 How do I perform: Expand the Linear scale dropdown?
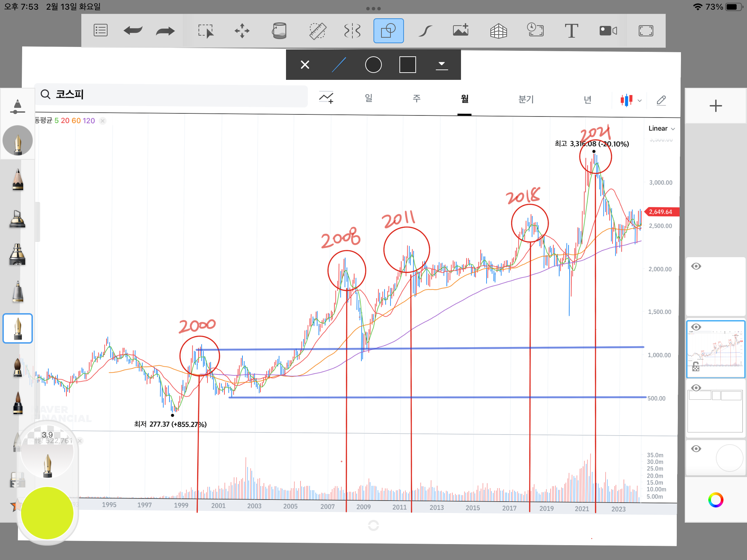(x=661, y=129)
